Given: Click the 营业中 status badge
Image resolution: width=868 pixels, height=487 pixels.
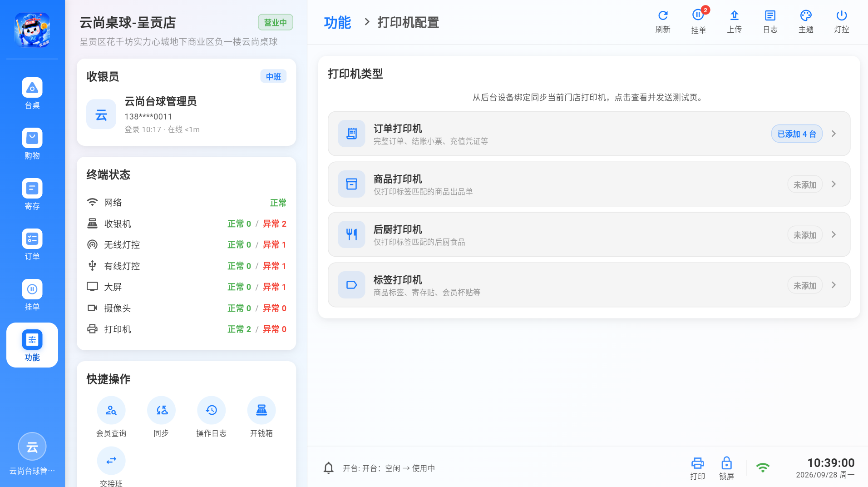Looking at the screenshot, I should point(276,22).
